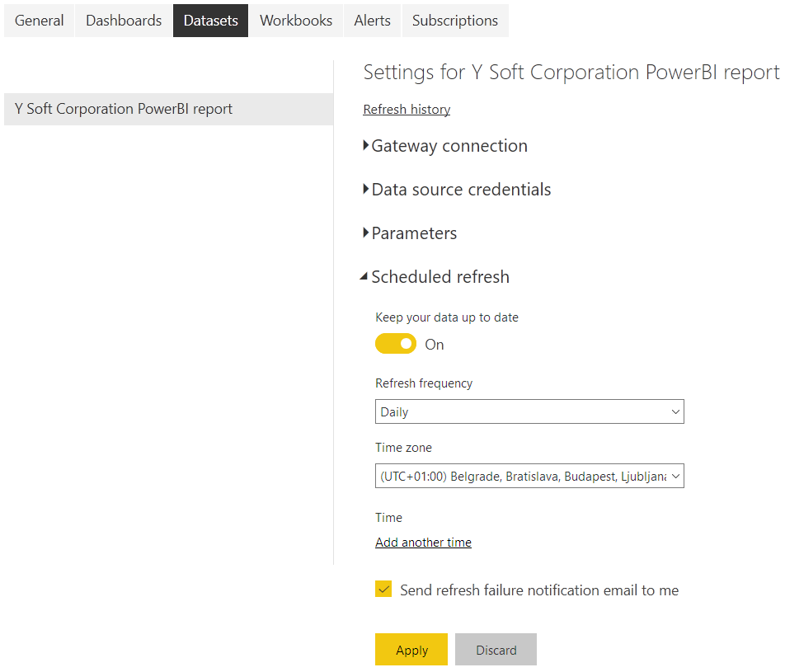Screen dimensions: 785x672
Task: Open the Alerts tab
Action: click(x=372, y=21)
